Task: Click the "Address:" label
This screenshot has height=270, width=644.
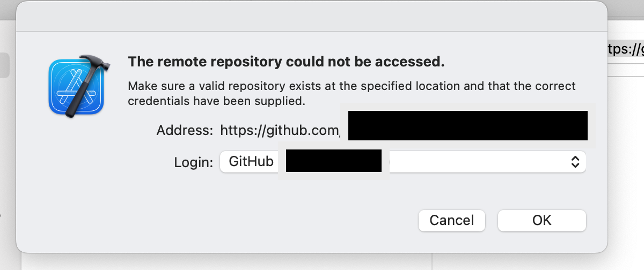Action: tap(185, 130)
